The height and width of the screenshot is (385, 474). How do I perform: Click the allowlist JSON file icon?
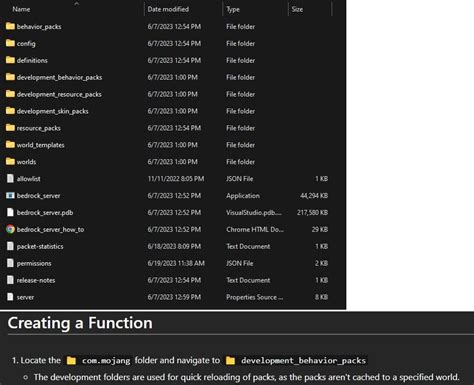coord(10,179)
